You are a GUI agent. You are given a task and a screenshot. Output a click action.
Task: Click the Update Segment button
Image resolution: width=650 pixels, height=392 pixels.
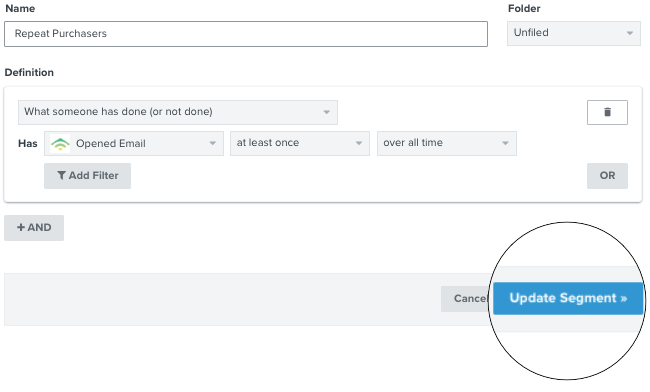pyautogui.click(x=568, y=298)
